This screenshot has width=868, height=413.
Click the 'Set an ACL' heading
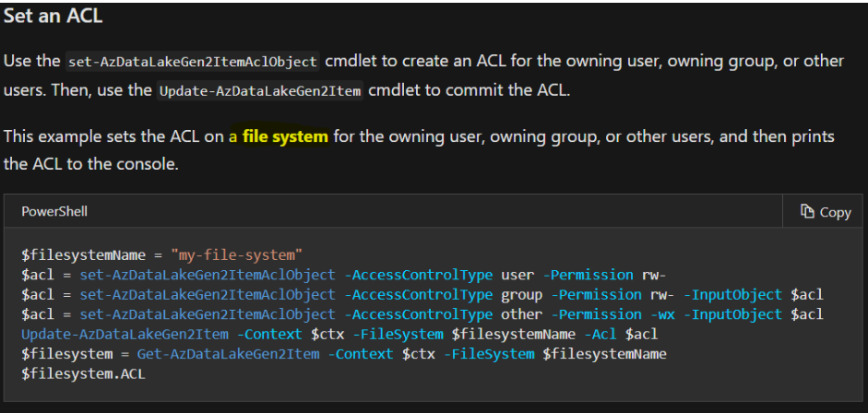(x=54, y=16)
